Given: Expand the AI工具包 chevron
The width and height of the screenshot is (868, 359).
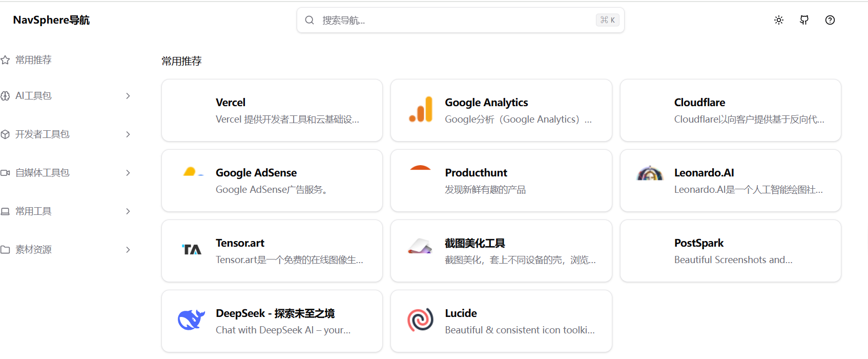Looking at the screenshot, I should [128, 96].
